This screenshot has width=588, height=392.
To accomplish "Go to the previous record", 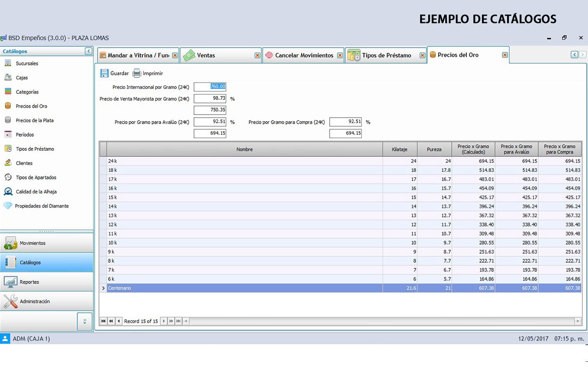I will point(119,321).
